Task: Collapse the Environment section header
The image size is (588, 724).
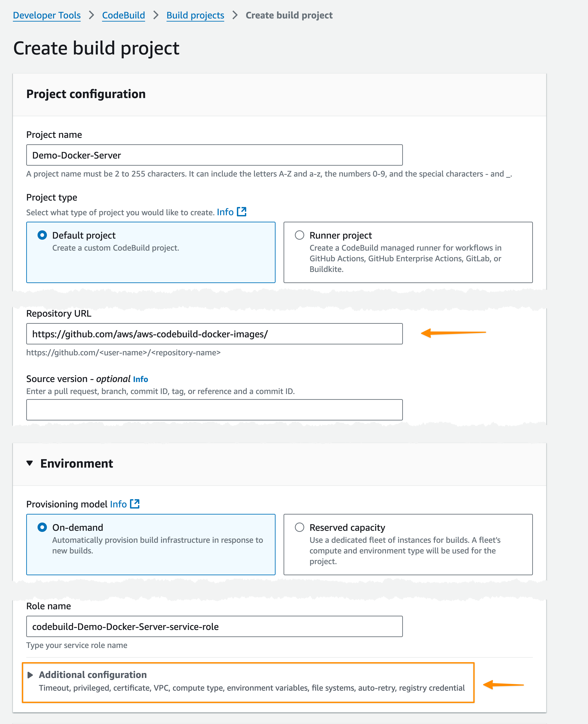Action: pyautogui.click(x=76, y=463)
